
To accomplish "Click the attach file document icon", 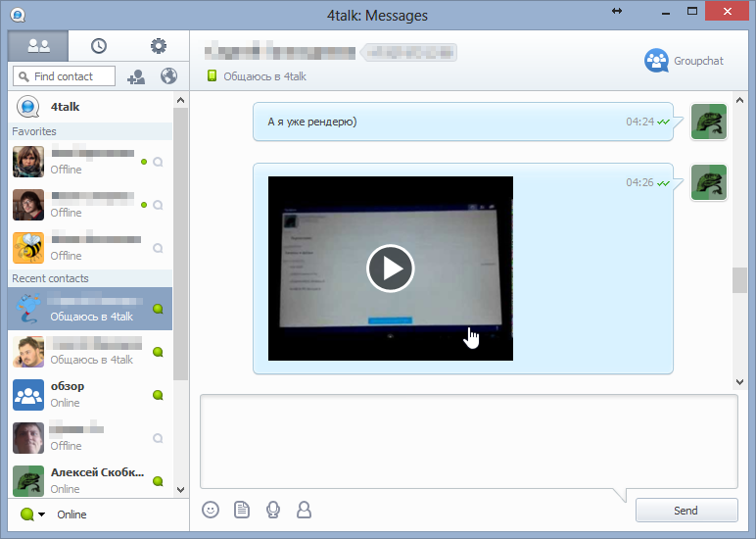I will [x=242, y=510].
